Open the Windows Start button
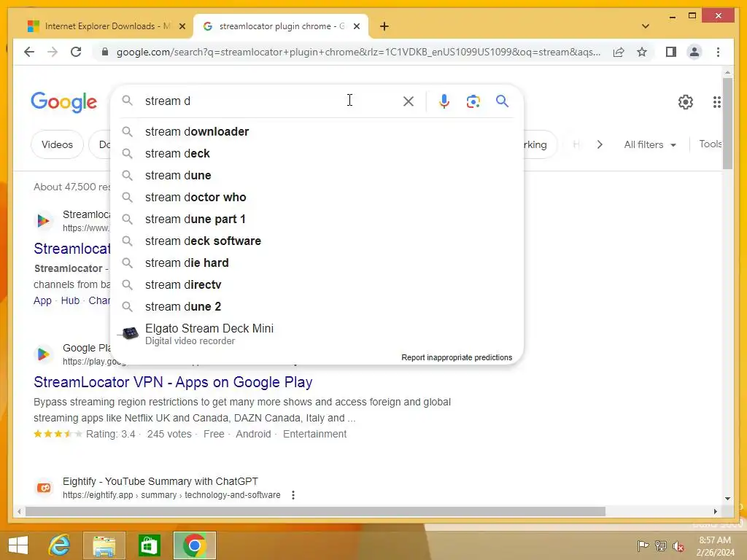747x560 pixels. pos(18,545)
